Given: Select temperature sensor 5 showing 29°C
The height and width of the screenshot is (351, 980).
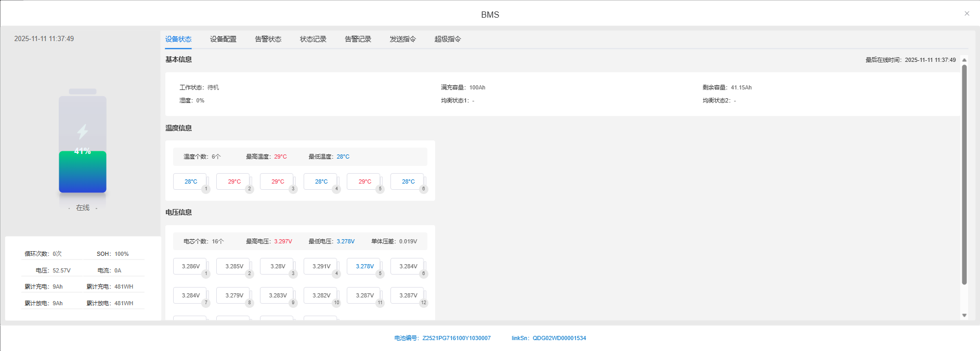Looking at the screenshot, I should [364, 181].
